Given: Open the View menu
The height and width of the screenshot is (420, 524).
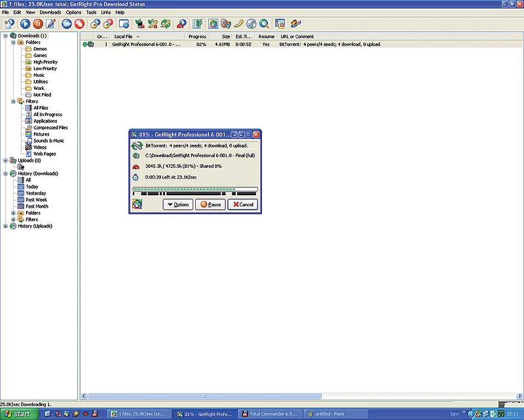Looking at the screenshot, I should pos(30,12).
